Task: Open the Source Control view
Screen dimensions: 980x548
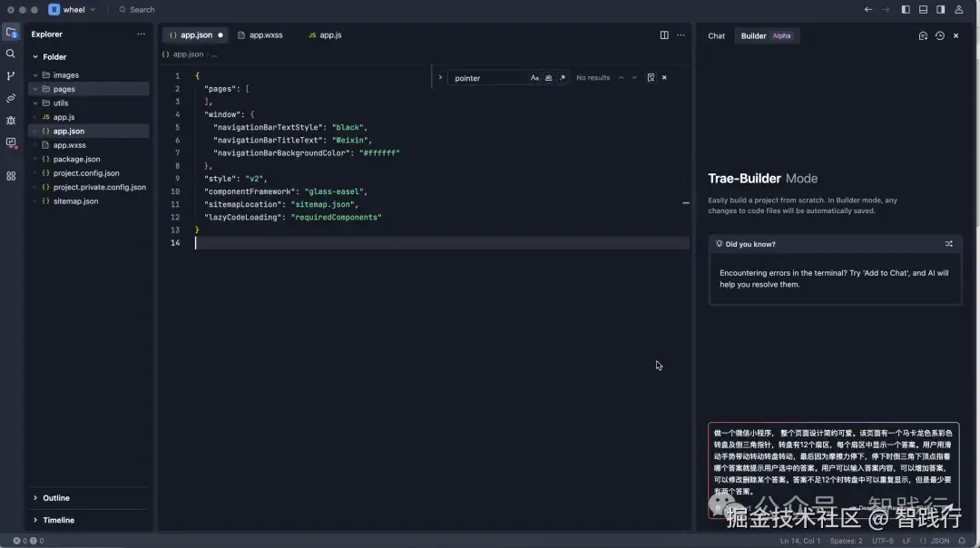Action: tap(11, 75)
